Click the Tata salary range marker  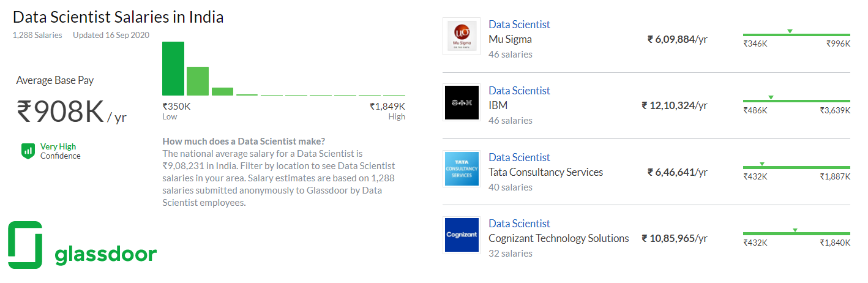click(x=761, y=164)
